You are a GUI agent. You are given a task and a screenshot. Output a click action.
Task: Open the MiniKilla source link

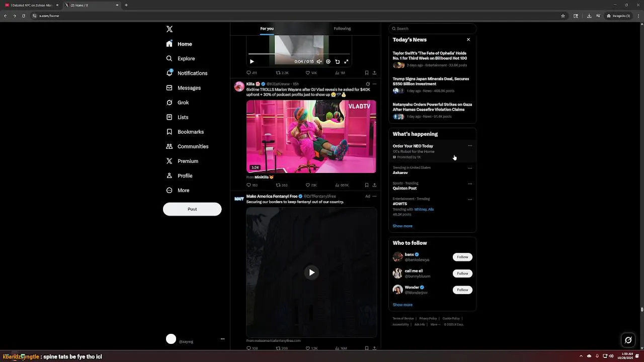click(x=264, y=177)
